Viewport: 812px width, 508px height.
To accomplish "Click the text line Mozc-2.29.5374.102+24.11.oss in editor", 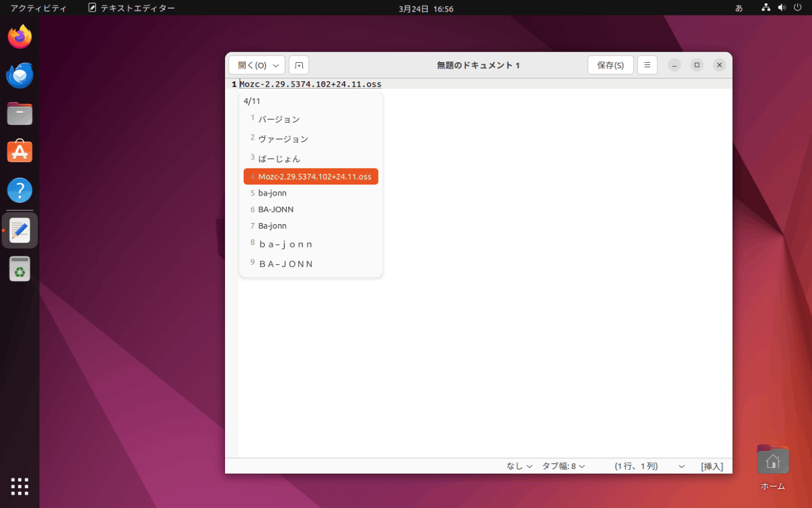I will tap(310, 84).
